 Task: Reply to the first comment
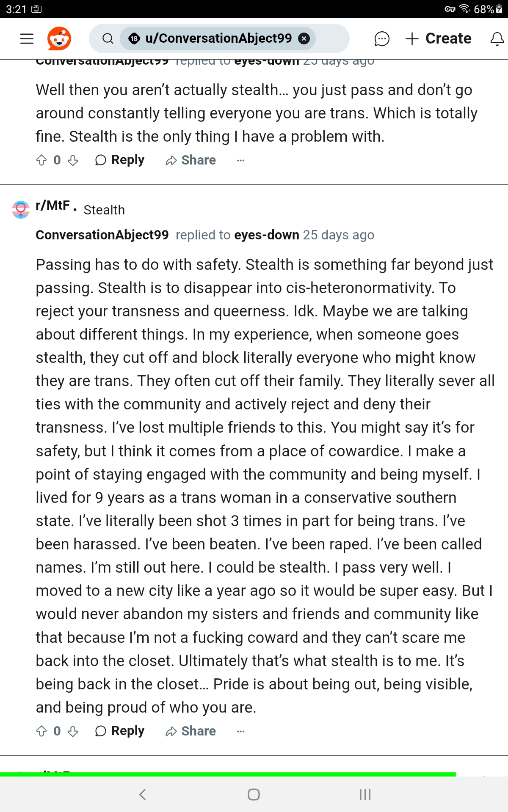tap(120, 160)
